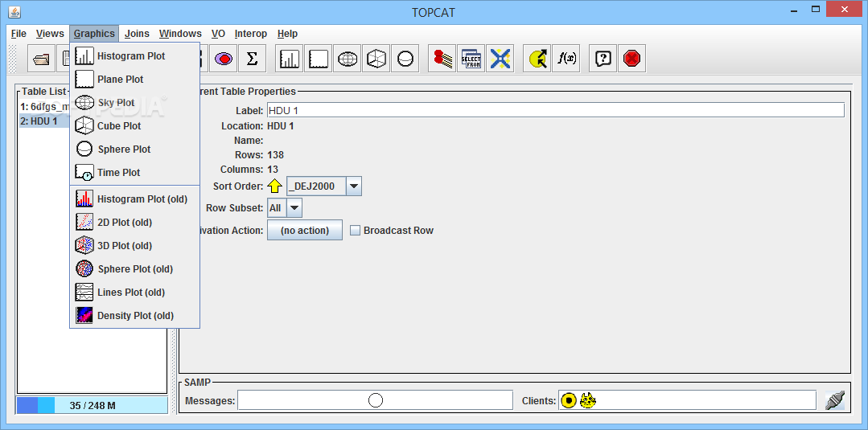Click the Java icon in title bar

14,11
